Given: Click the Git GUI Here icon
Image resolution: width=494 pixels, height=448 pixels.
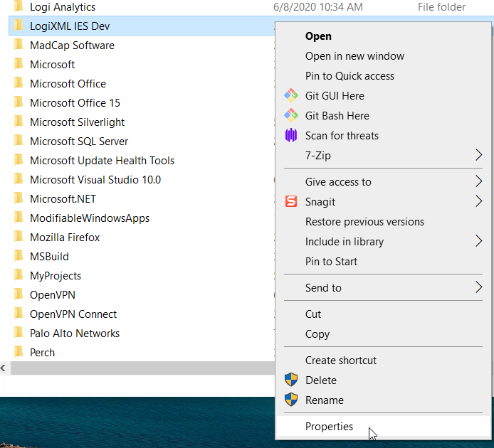Looking at the screenshot, I should (291, 95).
